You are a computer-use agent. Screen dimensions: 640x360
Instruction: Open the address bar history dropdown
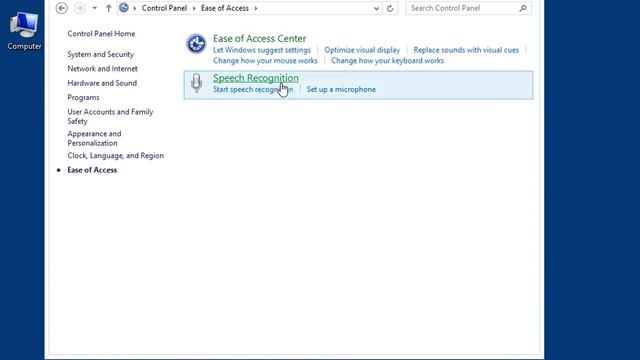376,8
